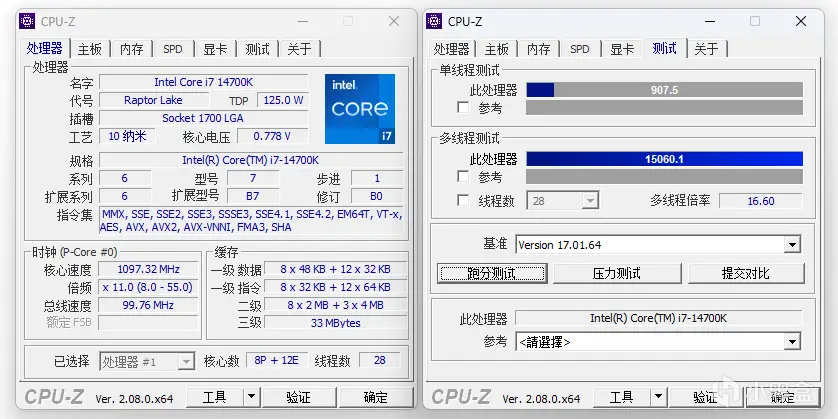Switch to 内存 tab in right window
This screenshot has height=419, width=838.
pyautogui.click(x=538, y=49)
